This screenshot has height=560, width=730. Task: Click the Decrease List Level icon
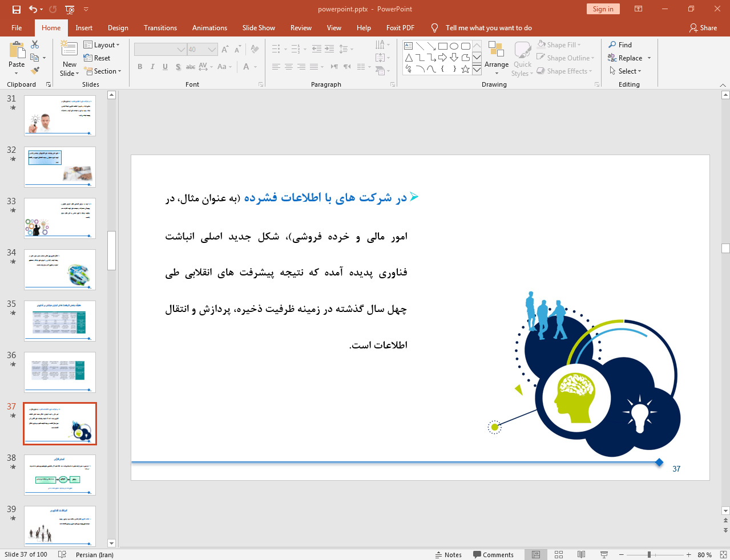click(x=317, y=49)
